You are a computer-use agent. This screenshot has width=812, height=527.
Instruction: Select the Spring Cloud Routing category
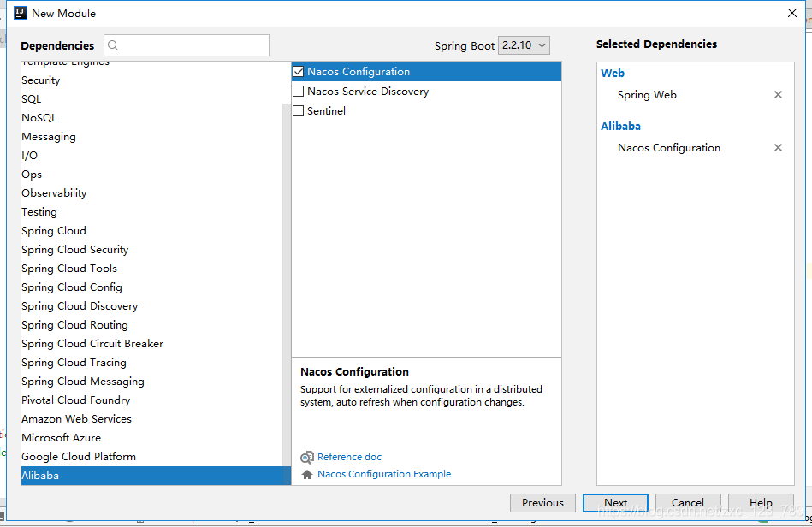click(156, 325)
